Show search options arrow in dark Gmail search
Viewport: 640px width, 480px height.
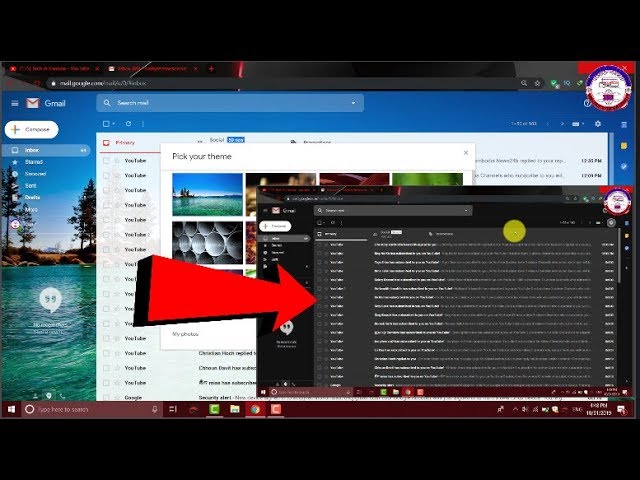(x=466, y=211)
